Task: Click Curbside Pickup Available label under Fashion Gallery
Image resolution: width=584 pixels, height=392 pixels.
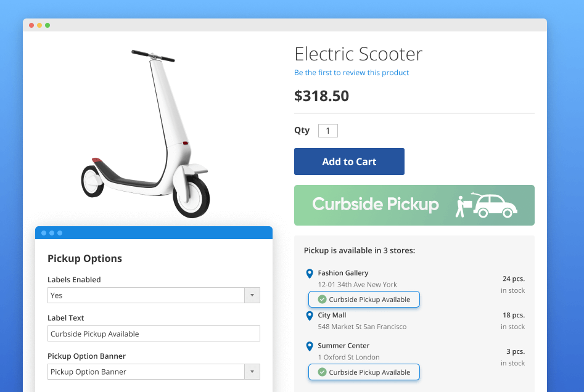Action: tap(369, 300)
